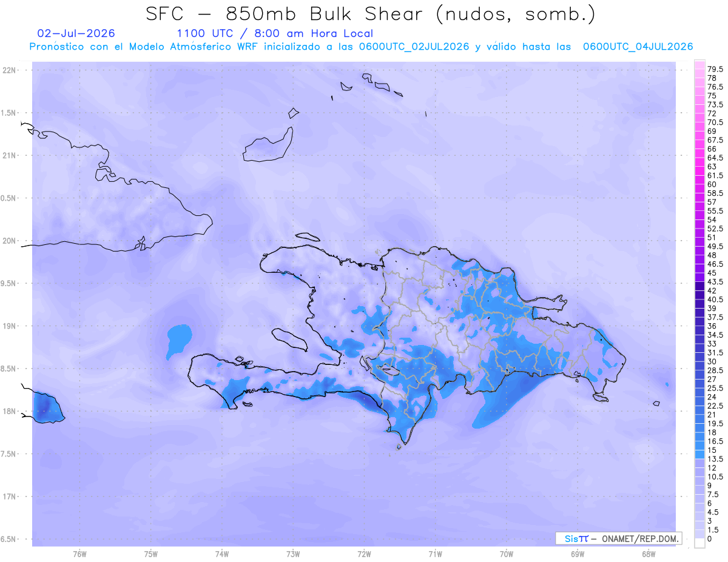Click the '21N' latitude label

point(10,155)
